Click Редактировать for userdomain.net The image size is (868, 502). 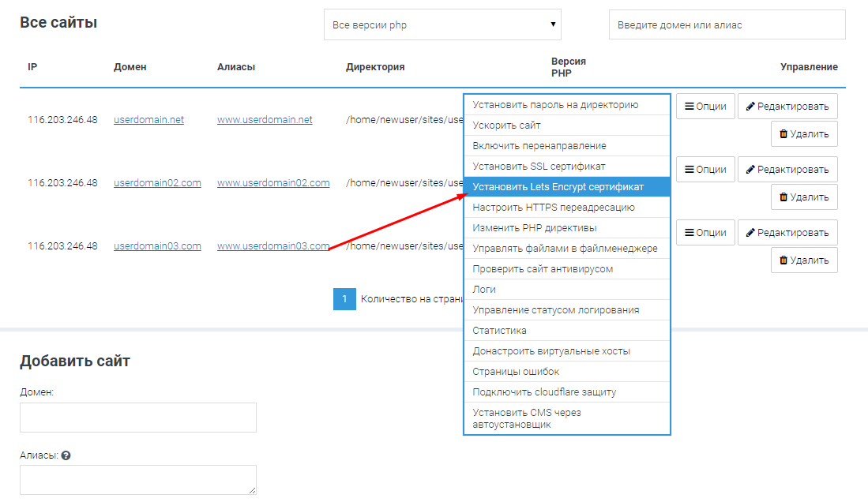(x=787, y=106)
